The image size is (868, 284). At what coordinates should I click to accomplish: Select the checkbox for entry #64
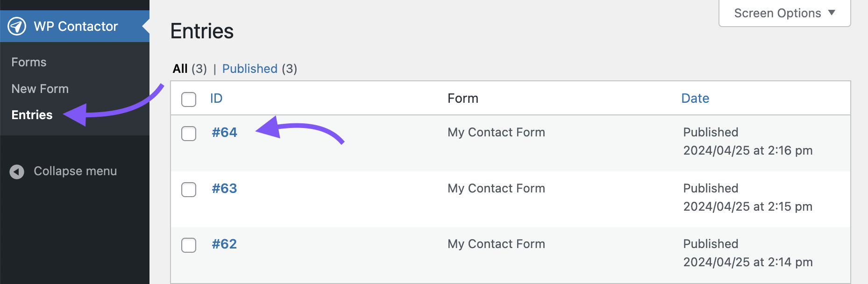click(x=189, y=133)
